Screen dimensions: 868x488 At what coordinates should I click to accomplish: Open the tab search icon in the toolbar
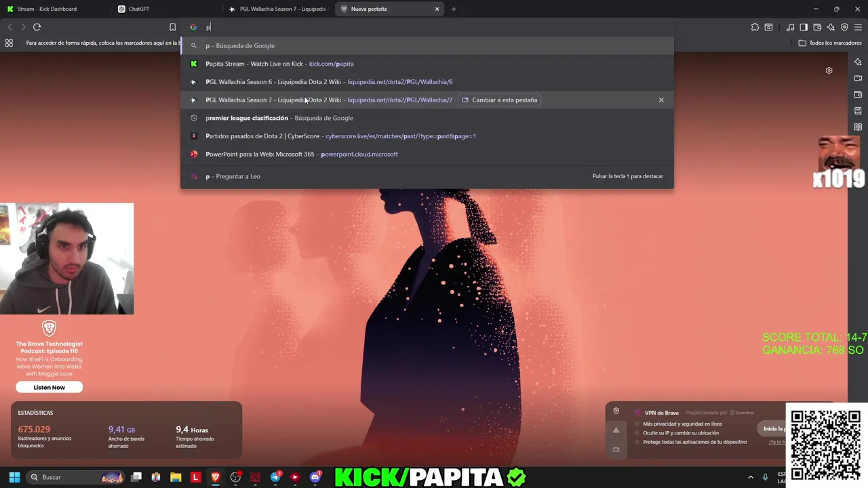(x=768, y=27)
